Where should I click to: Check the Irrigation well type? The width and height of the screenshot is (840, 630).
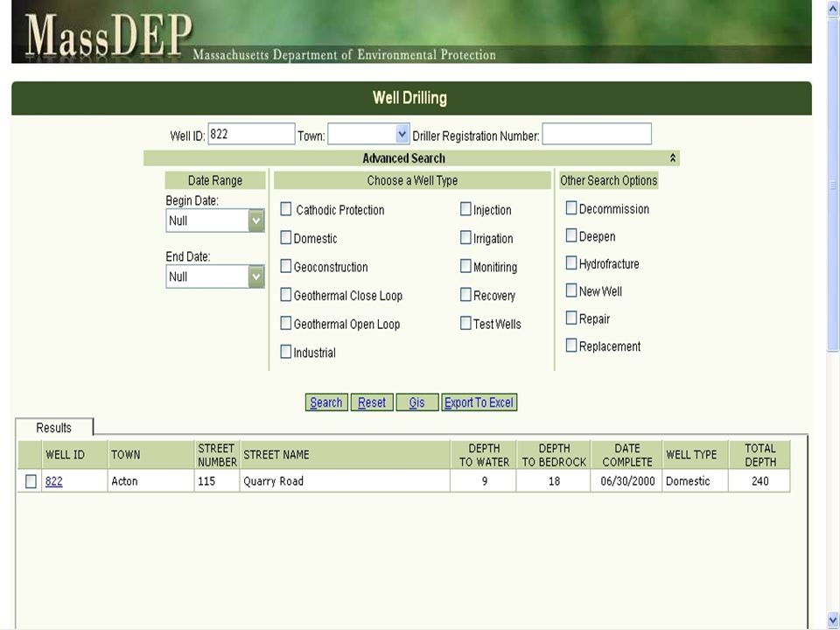click(x=465, y=237)
